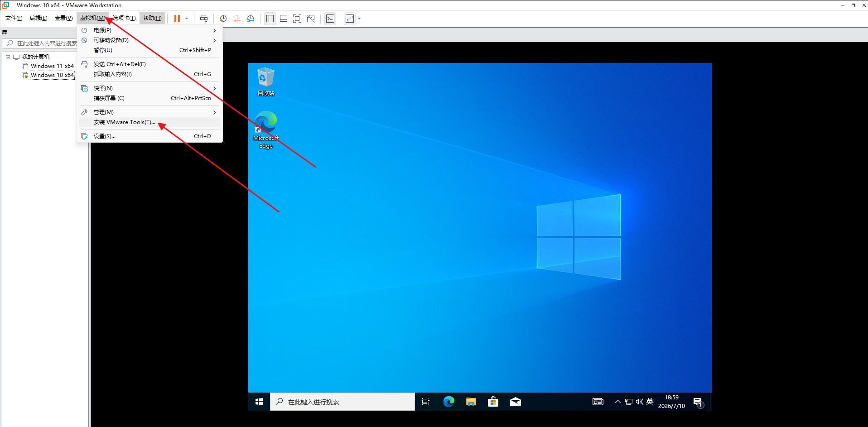Select the 我的计算机 tree item
The height and width of the screenshot is (427, 868).
coord(36,57)
